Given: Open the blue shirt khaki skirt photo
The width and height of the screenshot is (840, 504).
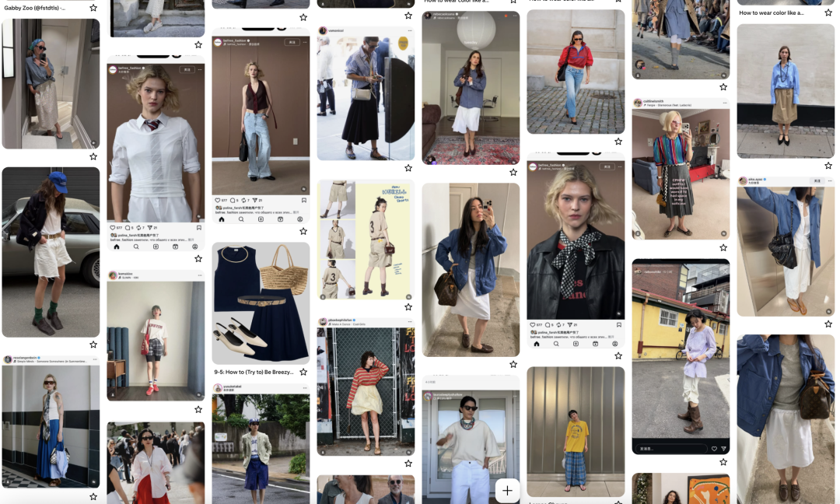Looking at the screenshot, I should (786, 91).
